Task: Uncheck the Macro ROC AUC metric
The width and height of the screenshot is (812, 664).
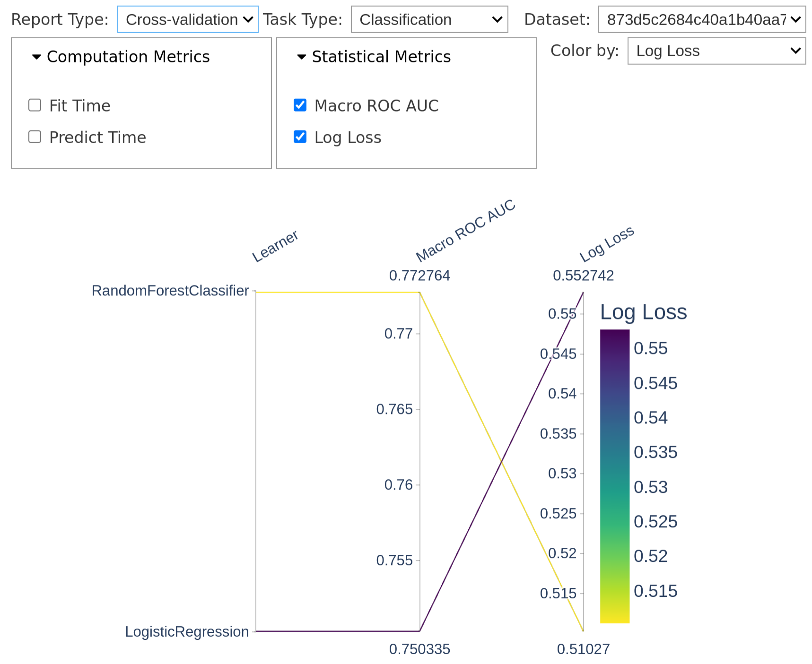Action: [299, 105]
